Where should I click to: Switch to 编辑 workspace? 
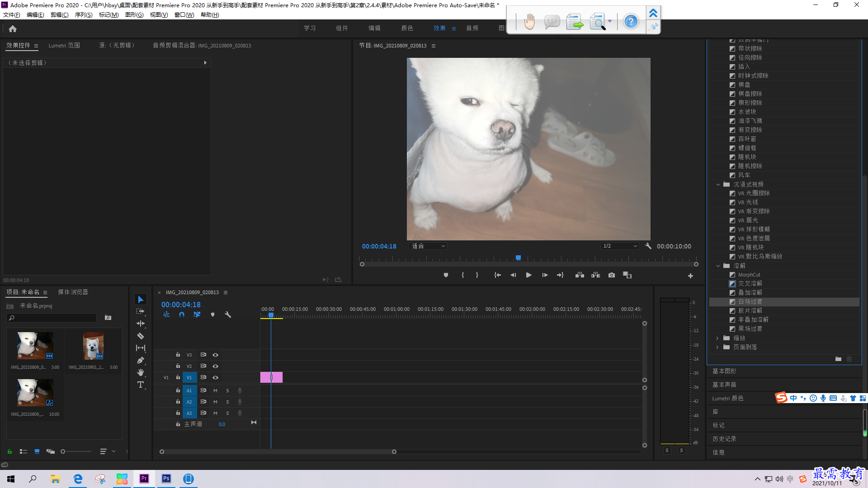374,28
